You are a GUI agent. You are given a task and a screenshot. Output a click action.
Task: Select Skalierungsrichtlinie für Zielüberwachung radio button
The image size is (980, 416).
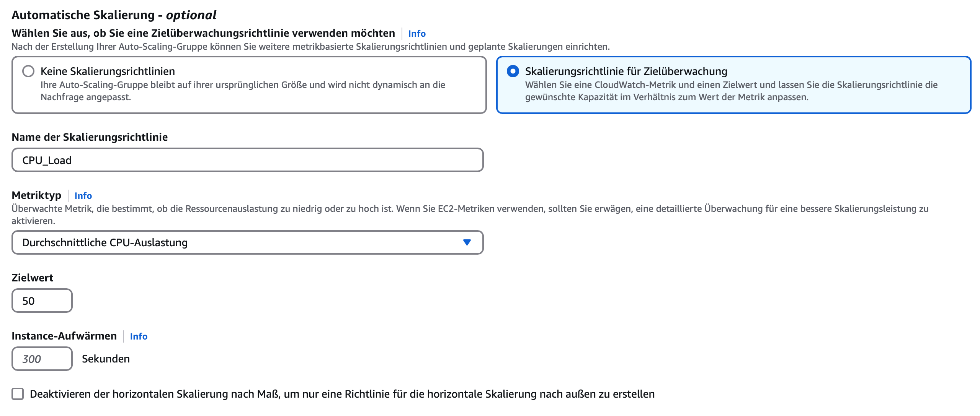coord(513,71)
